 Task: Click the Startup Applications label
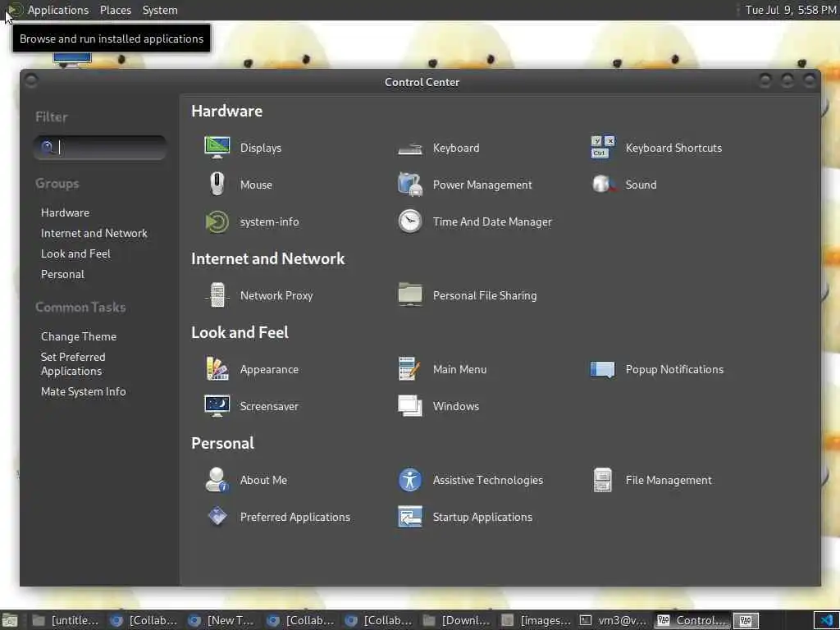[482, 518]
